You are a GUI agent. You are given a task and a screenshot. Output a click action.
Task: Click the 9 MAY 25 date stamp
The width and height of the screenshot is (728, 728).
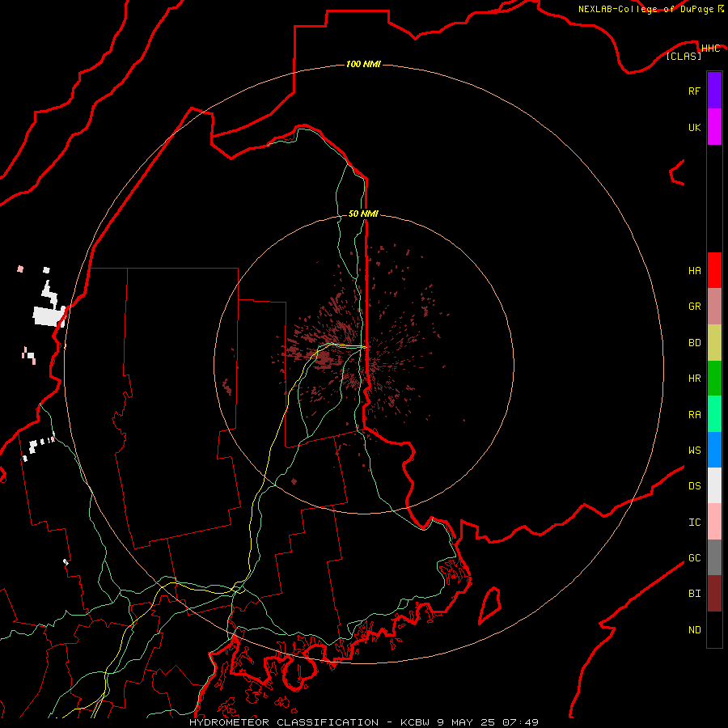pyautogui.click(x=466, y=722)
